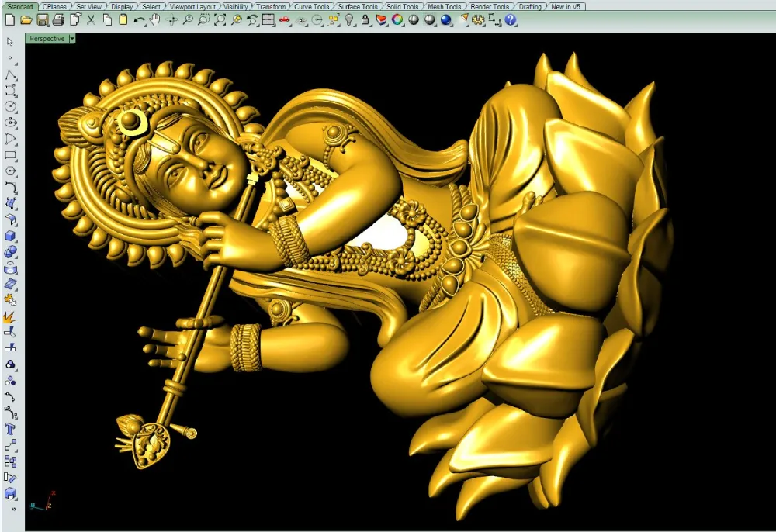The height and width of the screenshot is (532, 776).
Task: Select the Point tool in sidebar
Action: tap(10, 59)
